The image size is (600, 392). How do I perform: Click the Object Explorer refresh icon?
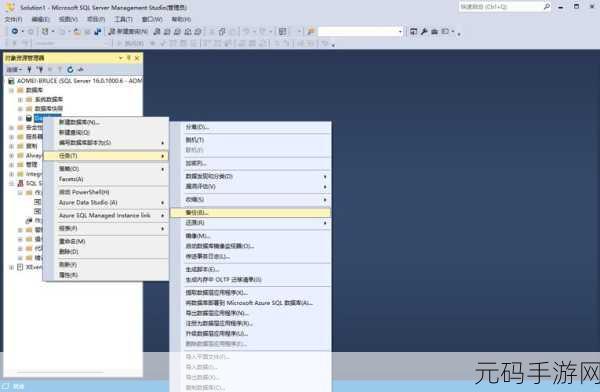pyautogui.click(x=70, y=69)
